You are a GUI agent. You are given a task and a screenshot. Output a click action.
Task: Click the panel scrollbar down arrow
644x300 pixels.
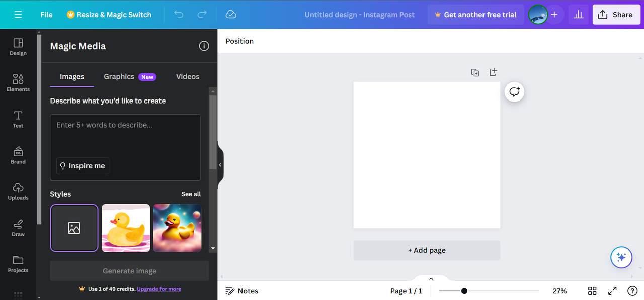[x=213, y=248]
